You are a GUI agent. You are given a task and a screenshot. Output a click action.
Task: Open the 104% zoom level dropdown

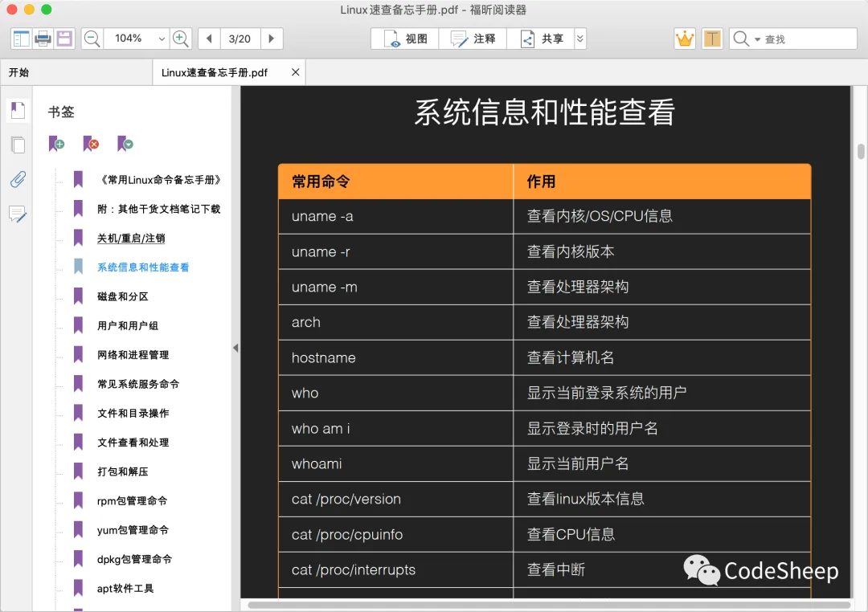click(162, 39)
